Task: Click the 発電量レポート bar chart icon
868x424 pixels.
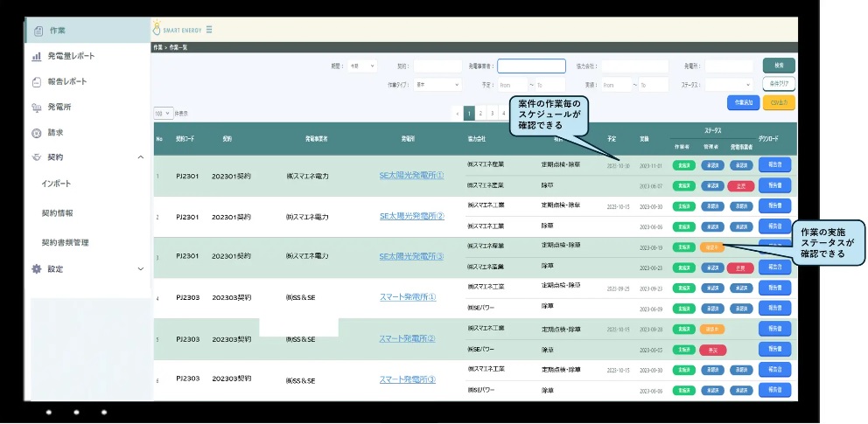Action: (37, 56)
